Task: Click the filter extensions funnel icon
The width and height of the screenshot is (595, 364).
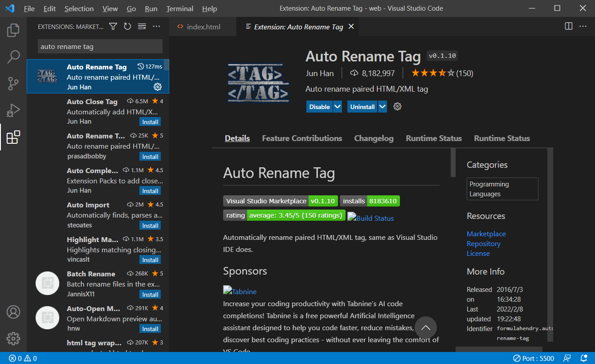Action: click(x=113, y=27)
